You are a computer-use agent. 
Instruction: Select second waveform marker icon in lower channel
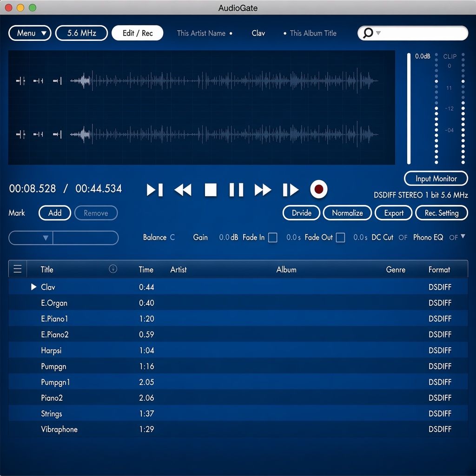click(x=38, y=134)
